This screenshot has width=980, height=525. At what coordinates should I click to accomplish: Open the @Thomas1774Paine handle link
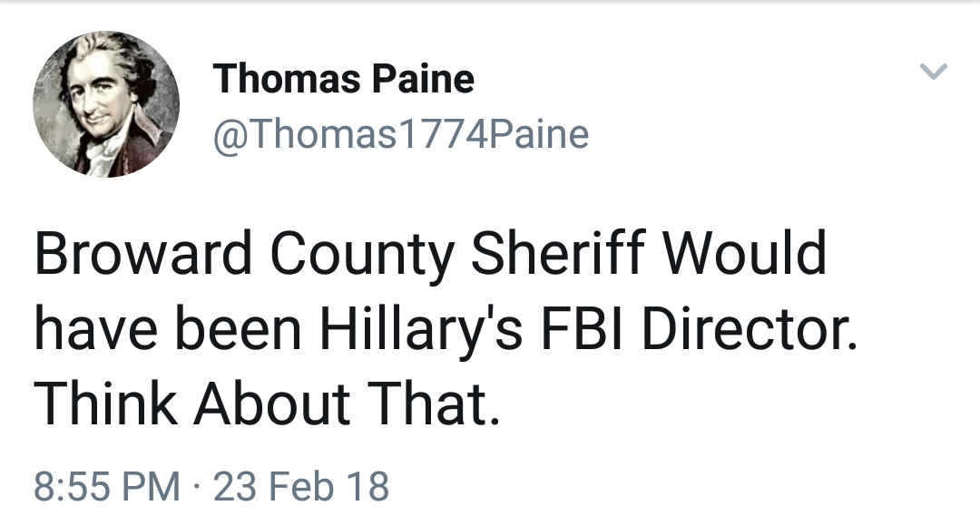pyautogui.click(x=400, y=135)
